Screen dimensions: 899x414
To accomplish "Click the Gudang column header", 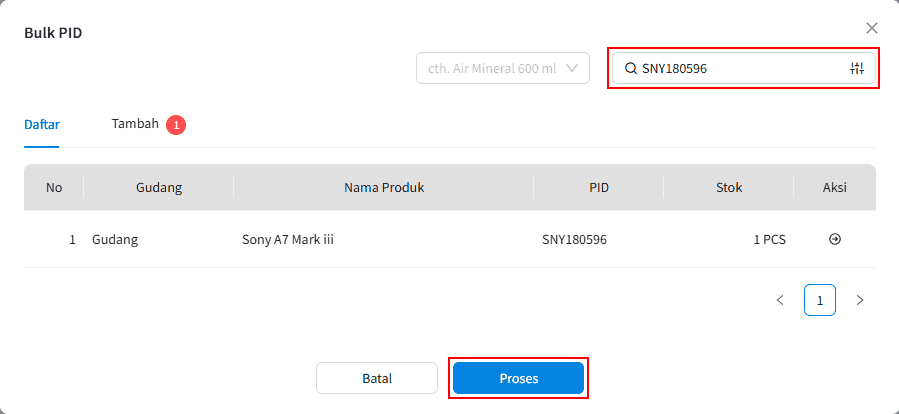I will tap(159, 188).
